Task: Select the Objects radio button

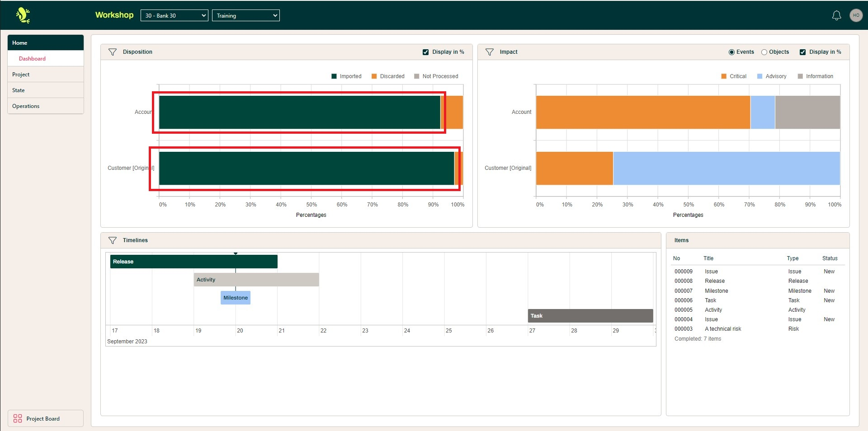Action: (x=764, y=52)
